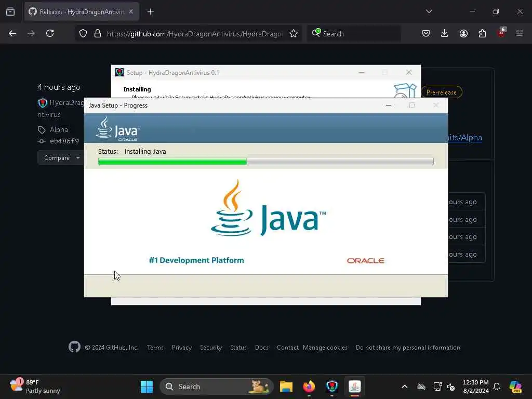Open Save to Pocket icon
The width and height of the screenshot is (532, 399).
[x=426, y=33]
